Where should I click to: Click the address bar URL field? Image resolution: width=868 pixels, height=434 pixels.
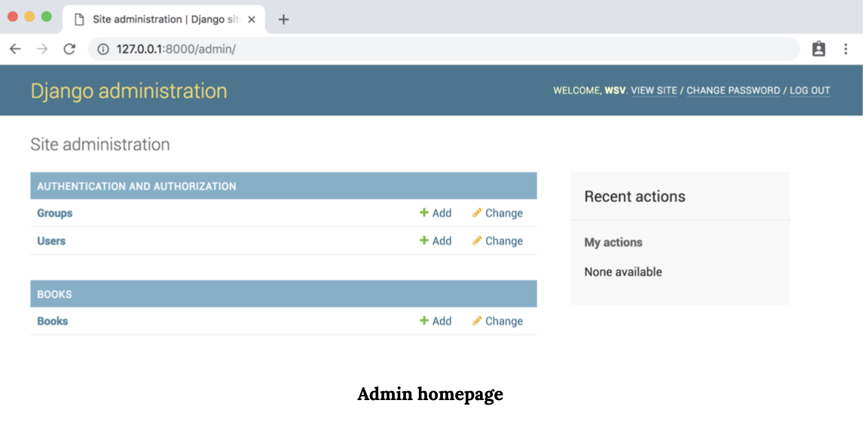(x=443, y=49)
